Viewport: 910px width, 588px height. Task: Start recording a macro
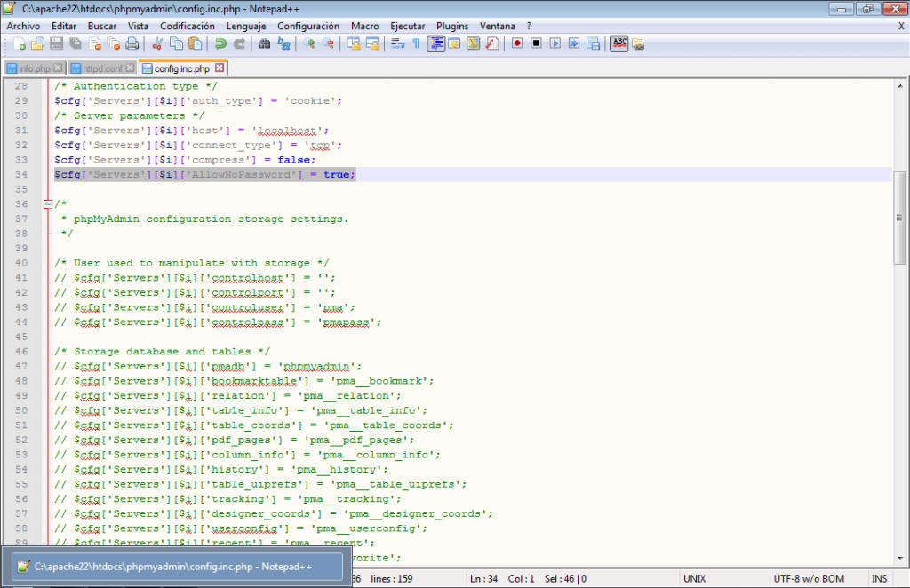point(517,44)
